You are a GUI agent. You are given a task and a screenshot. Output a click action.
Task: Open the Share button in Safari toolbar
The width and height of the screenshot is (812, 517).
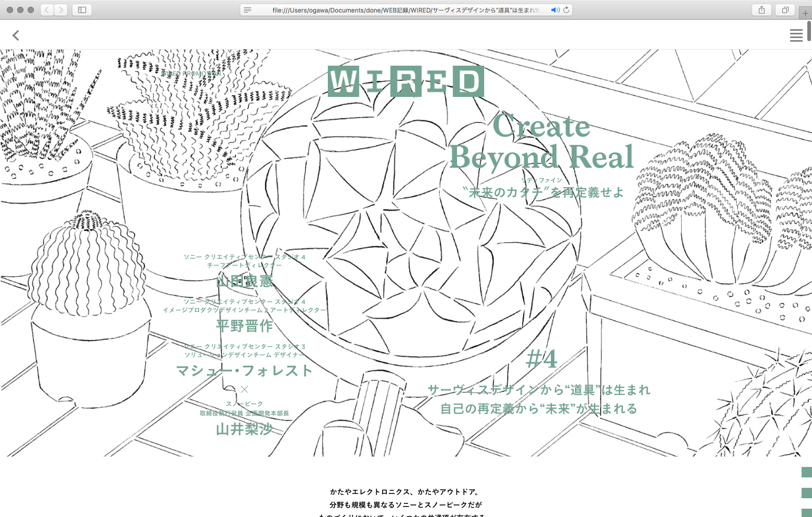(761, 10)
